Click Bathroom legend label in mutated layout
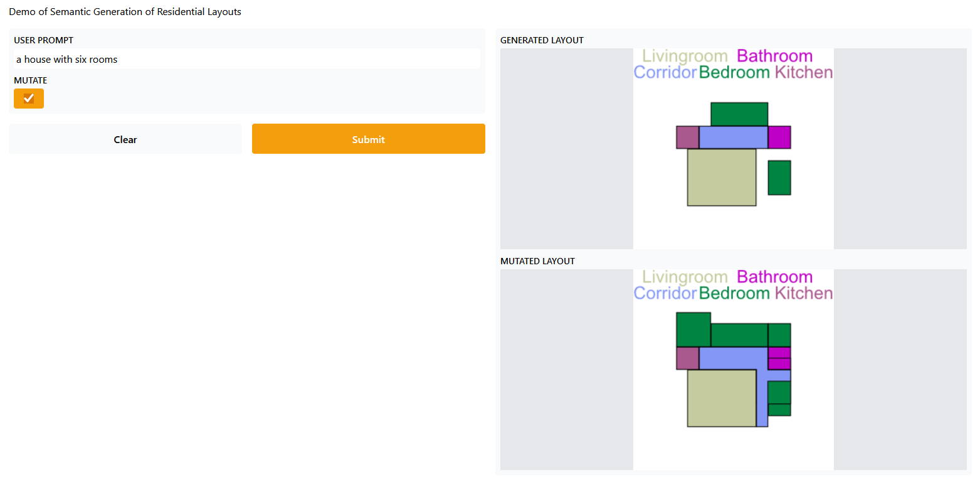This screenshot has width=980, height=482. pos(774,277)
